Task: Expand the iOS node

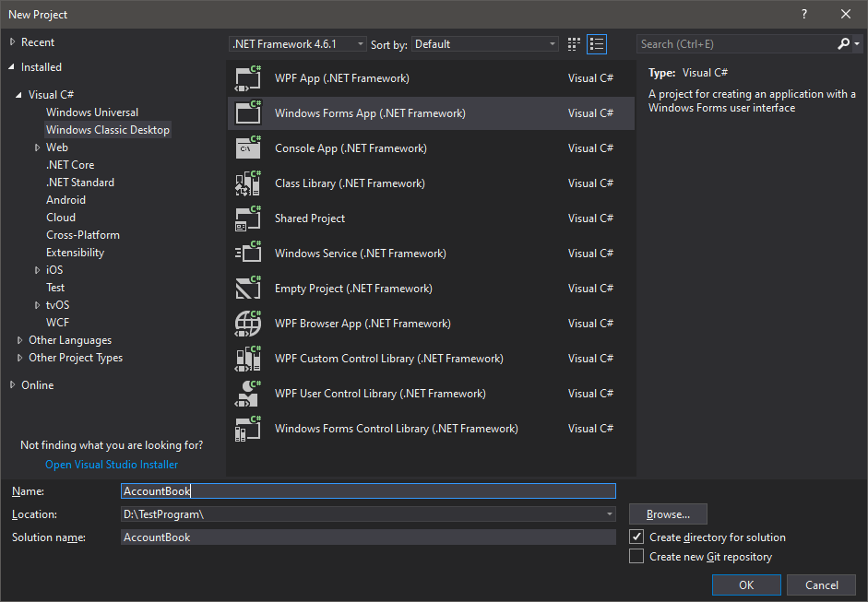Action: (37, 270)
